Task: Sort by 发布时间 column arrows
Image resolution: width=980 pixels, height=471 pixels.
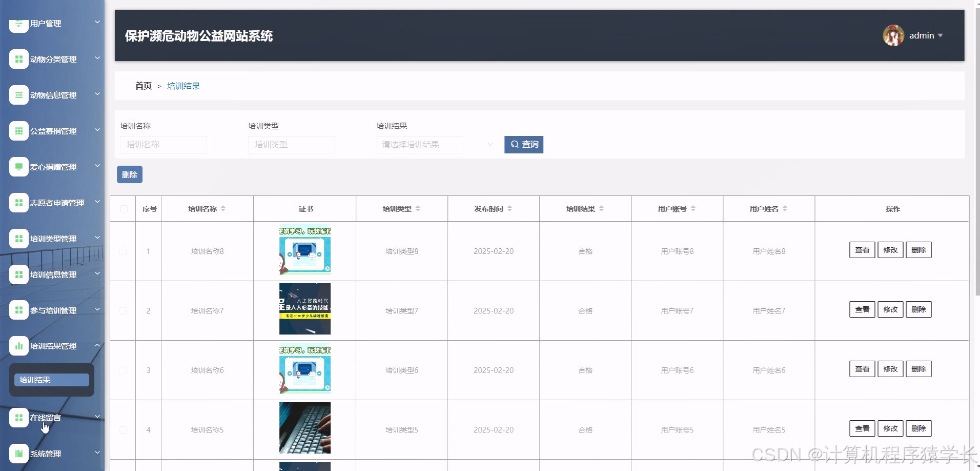Action: 509,209
